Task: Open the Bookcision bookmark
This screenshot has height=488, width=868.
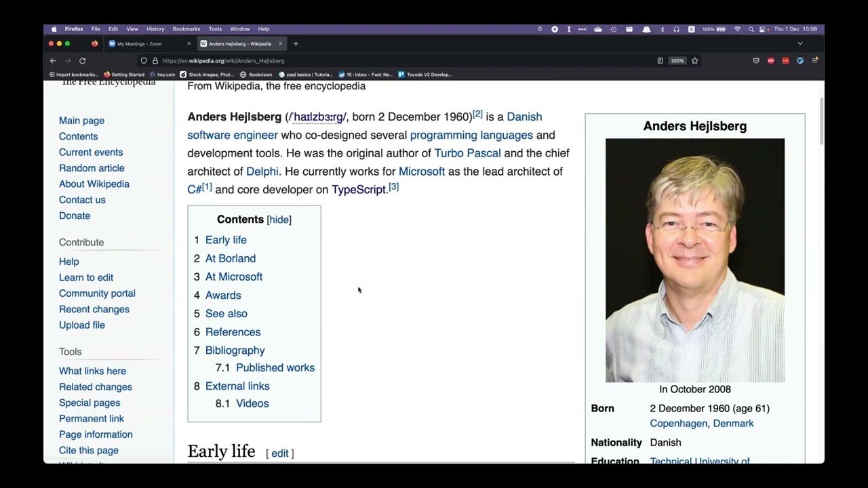Action: 256,75
